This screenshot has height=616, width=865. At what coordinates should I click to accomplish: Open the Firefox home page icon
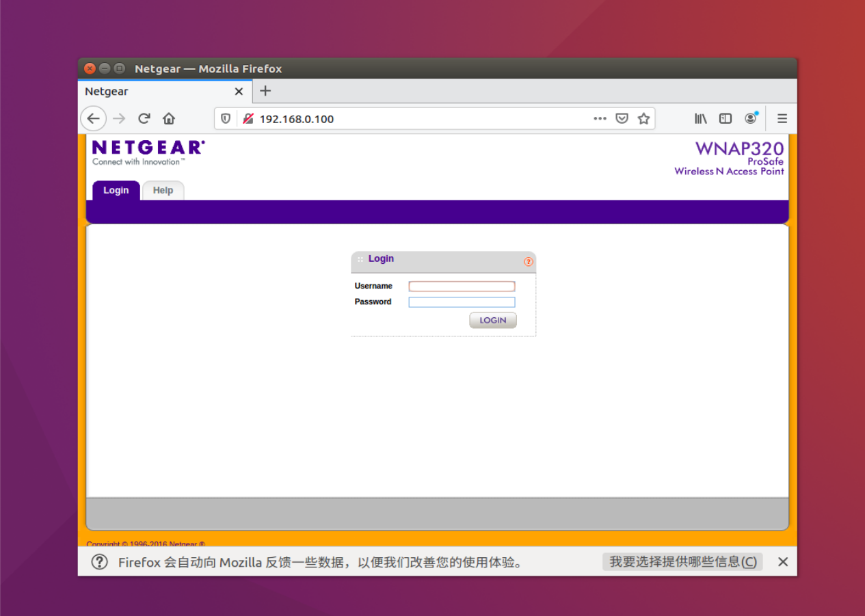(x=169, y=118)
